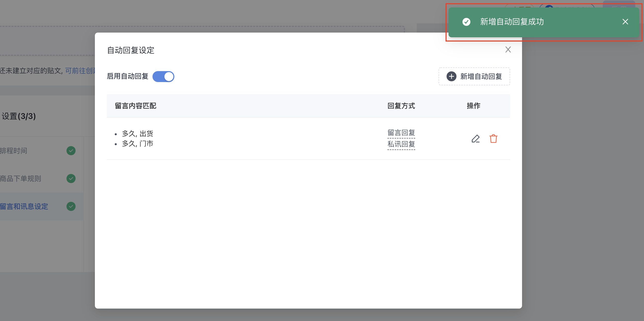This screenshot has height=321, width=644.
Task: Close the 自动回复设定 dialog with the X
Action: pyautogui.click(x=508, y=49)
